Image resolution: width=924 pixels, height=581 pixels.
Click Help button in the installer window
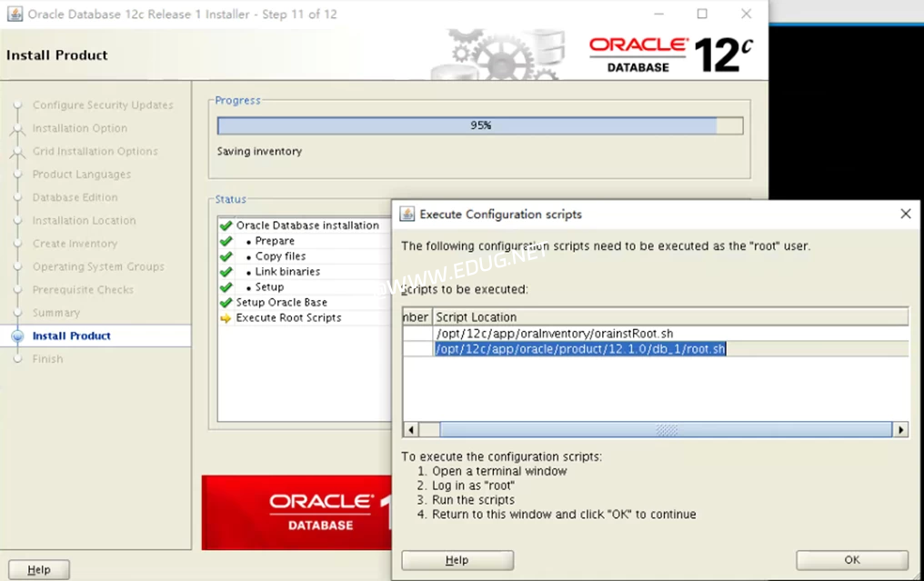point(39,570)
